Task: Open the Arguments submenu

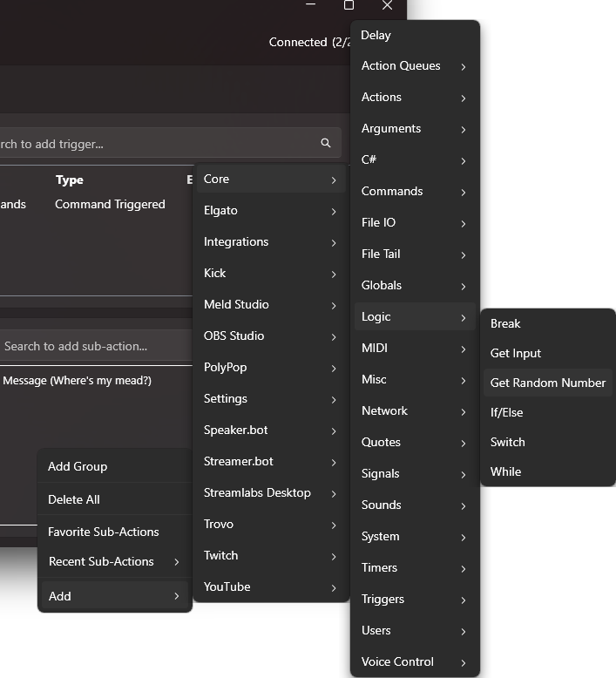Action: (x=415, y=128)
